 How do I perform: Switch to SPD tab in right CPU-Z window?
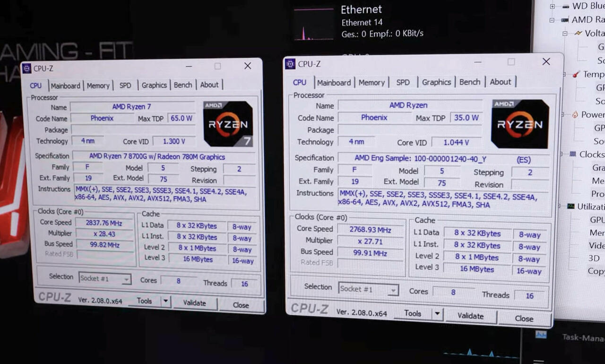[x=403, y=82]
